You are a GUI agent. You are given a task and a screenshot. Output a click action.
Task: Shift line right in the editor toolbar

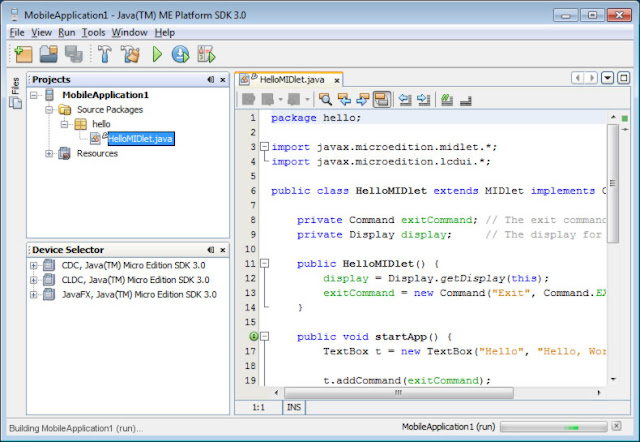pyautogui.click(x=424, y=99)
